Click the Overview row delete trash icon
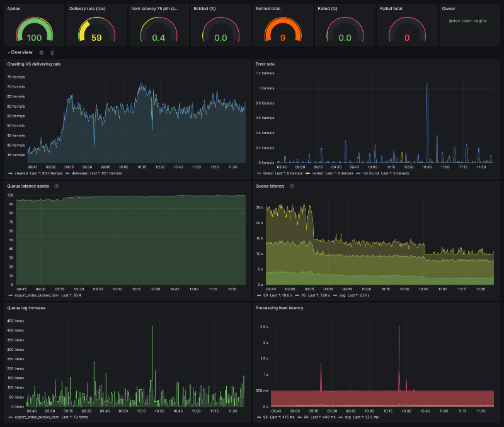This screenshot has height=427, width=504. (53, 53)
